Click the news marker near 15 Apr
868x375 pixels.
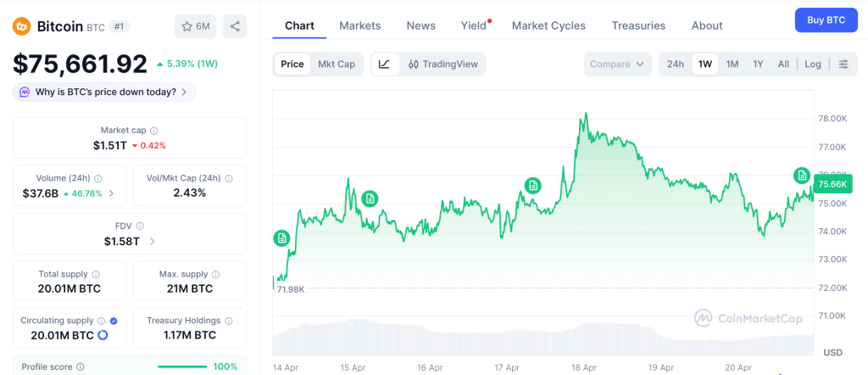tap(370, 199)
